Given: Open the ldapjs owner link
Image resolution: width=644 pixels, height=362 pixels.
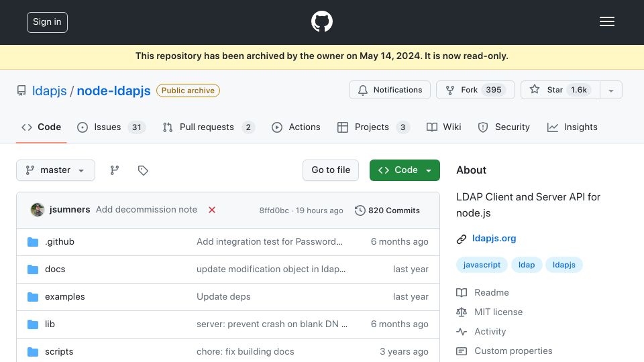Looking at the screenshot, I should click(x=49, y=90).
